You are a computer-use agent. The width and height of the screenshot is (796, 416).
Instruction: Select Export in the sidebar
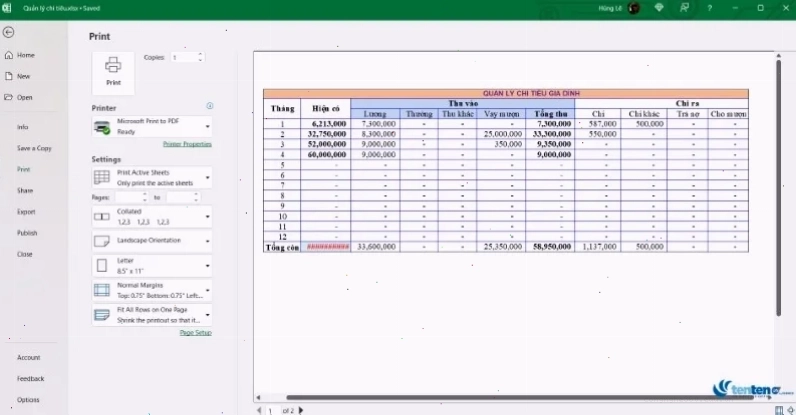pos(26,212)
